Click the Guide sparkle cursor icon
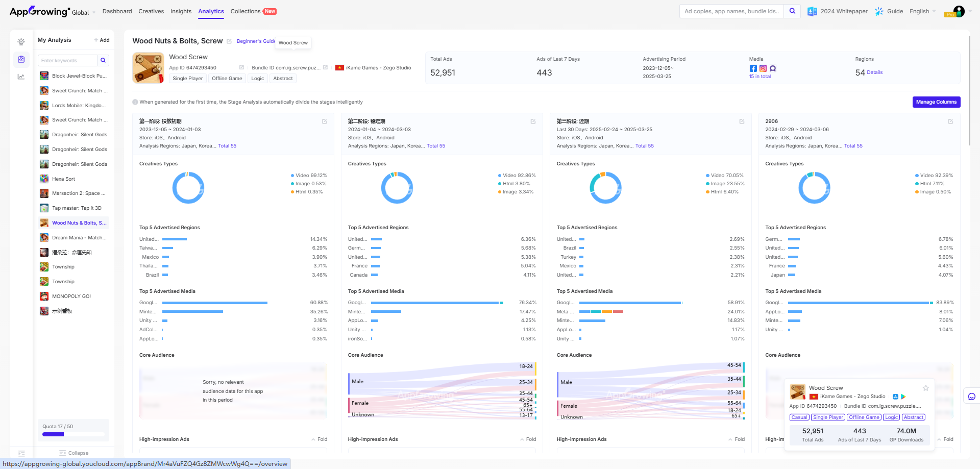This screenshot has width=980, height=469. click(879, 11)
